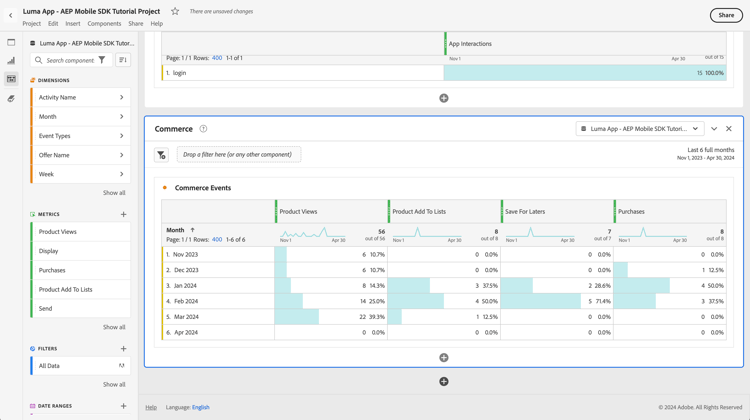
Task: Click the Share button
Action: click(726, 15)
